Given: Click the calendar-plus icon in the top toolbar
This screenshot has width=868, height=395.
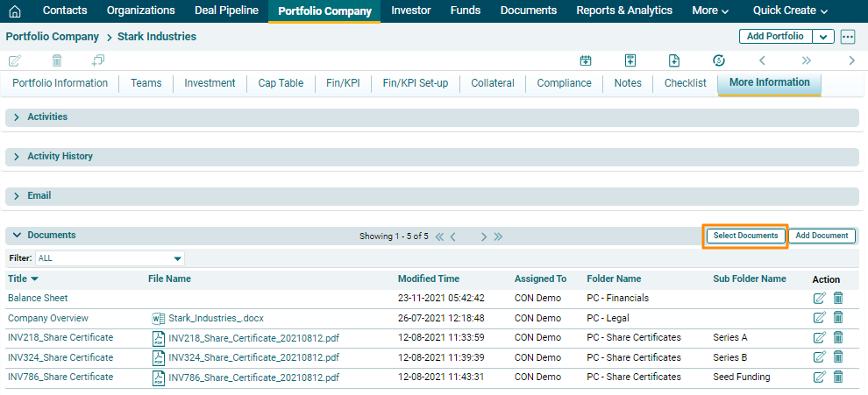Looking at the screenshot, I should coord(586,60).
